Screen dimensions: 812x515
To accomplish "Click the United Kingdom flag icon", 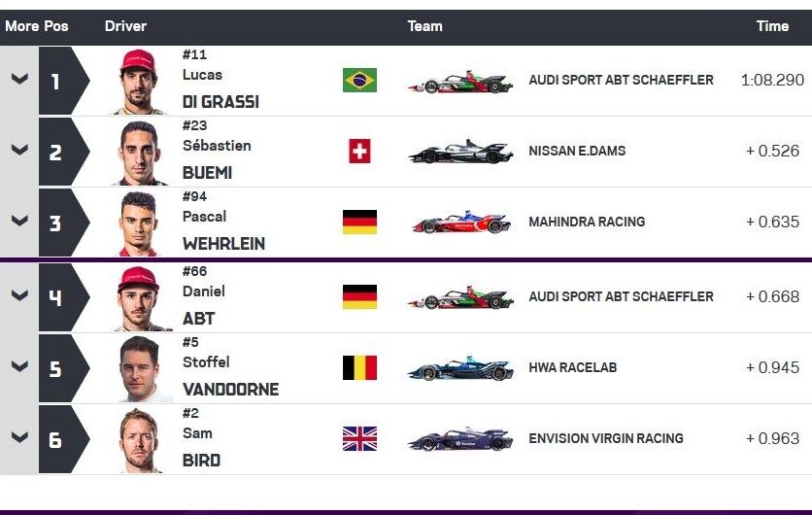I will click(x=359, y=438).
